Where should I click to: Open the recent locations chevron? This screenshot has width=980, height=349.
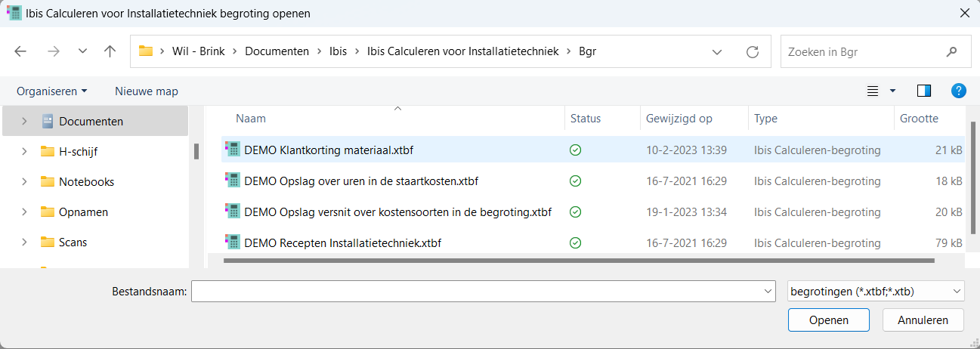pos(82,52)
